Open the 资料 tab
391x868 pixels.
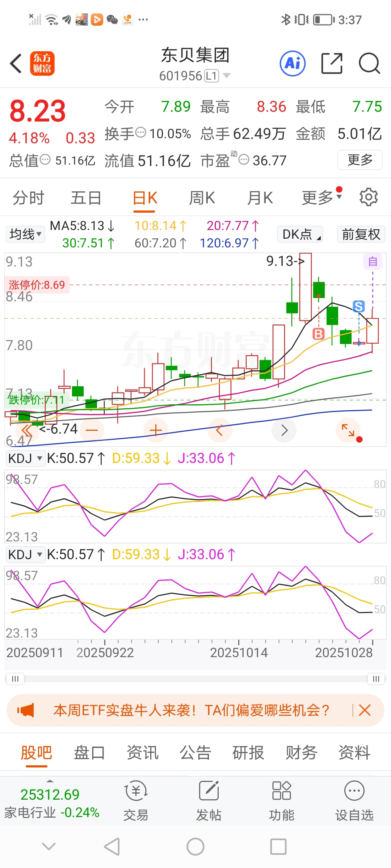point(354,753)
